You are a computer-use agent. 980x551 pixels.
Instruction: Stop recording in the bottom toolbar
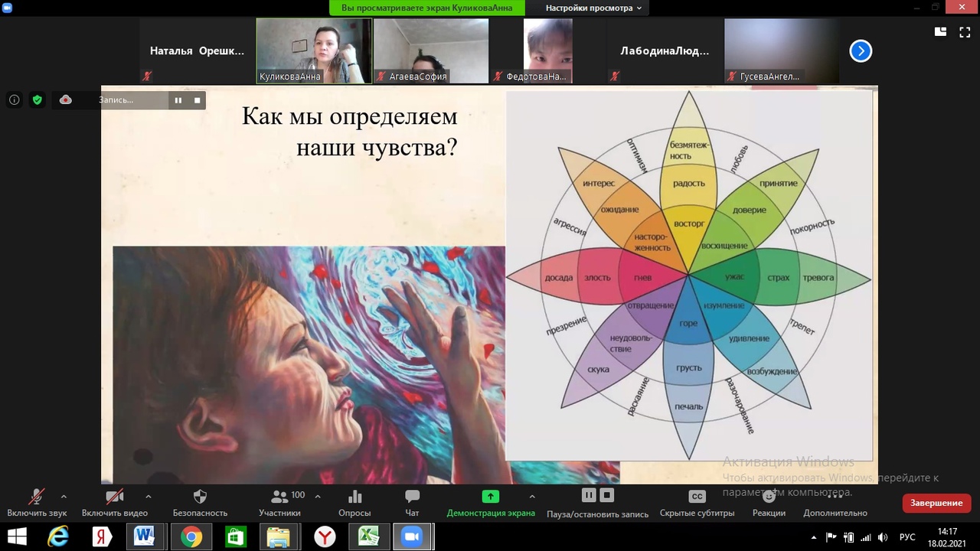click(x=606, y=495)
